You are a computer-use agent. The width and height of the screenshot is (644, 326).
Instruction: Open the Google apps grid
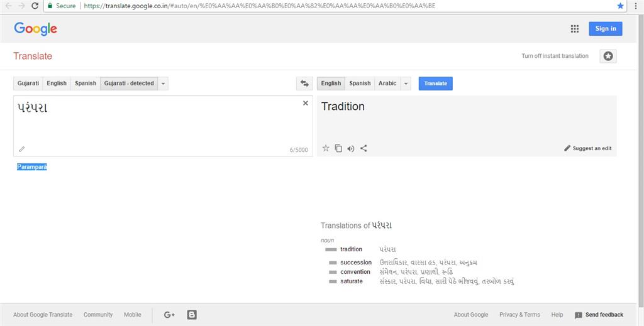click(x=575, y=29)
